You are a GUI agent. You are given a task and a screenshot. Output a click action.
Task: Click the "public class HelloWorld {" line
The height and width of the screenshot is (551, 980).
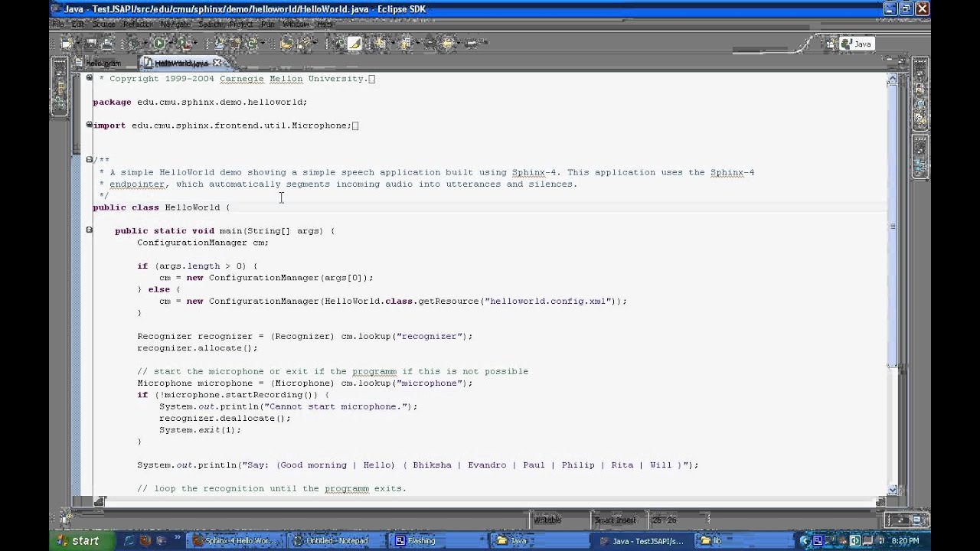(162, 207)
